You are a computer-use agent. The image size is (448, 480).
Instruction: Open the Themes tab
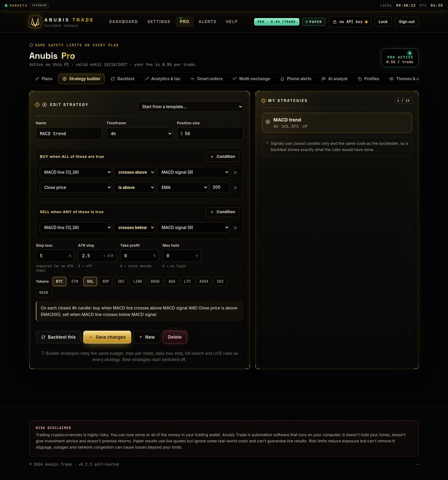(x=404, y=79)
